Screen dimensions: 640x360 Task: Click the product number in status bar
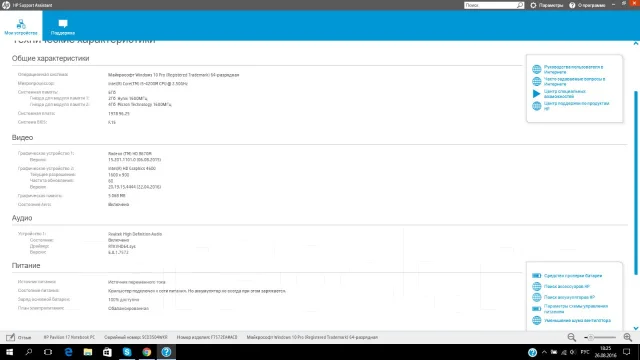click(207, 337)
